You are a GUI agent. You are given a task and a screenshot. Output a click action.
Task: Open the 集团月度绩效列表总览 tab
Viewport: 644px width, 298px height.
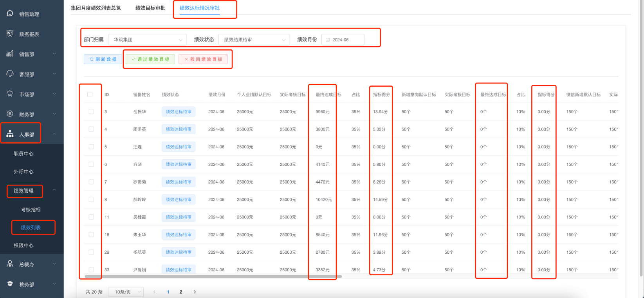[96, 8]
